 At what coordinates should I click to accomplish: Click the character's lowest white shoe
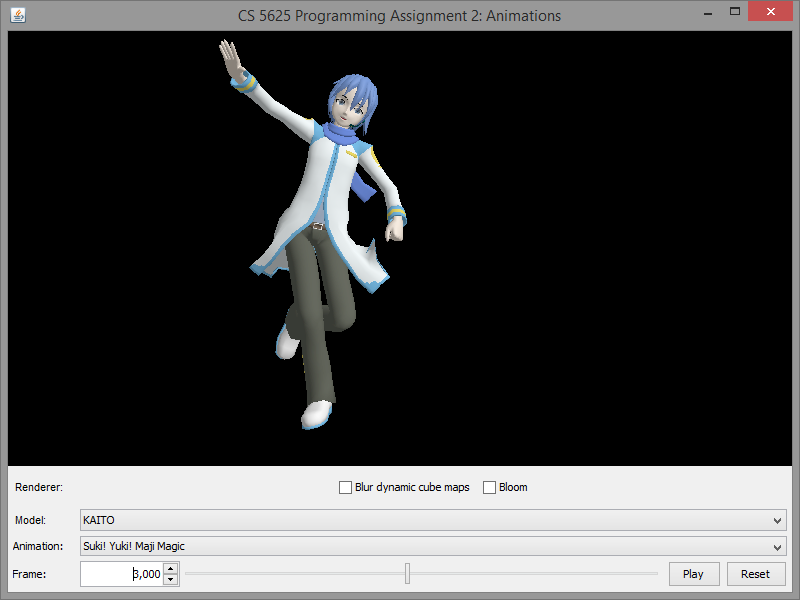[x=318, y=413]
